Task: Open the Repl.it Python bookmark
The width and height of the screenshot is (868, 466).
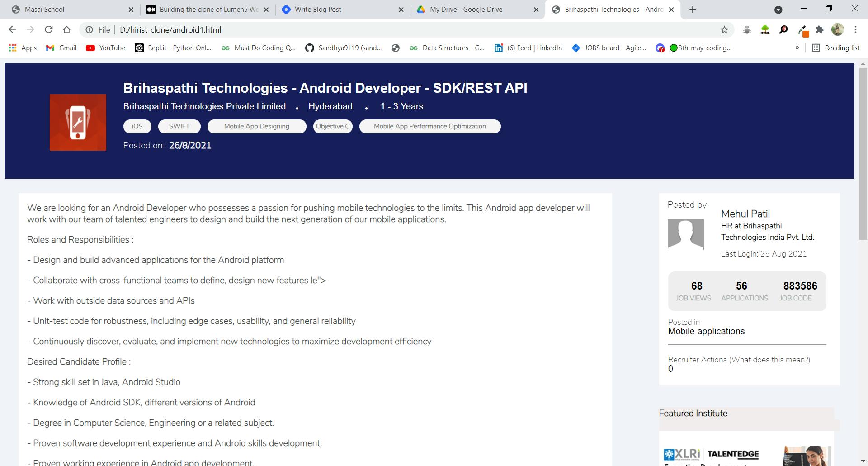Action: click(x=173, y=48)
